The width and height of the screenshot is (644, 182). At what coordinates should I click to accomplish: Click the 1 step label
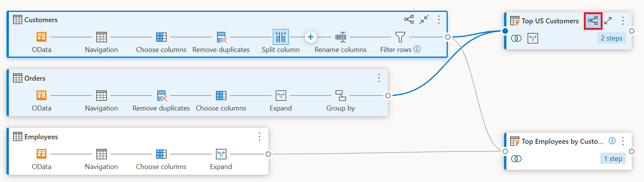pos(613,159)
